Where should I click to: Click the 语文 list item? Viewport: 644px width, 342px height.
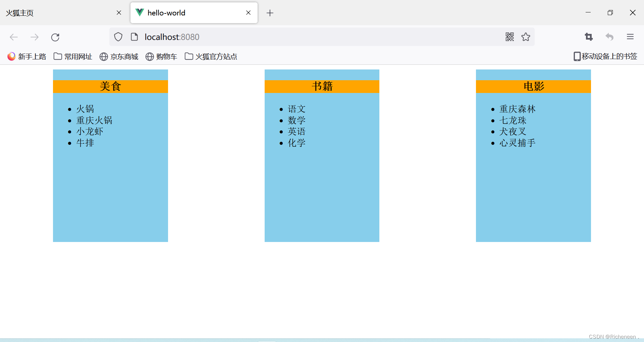click(x=297, y=109)
